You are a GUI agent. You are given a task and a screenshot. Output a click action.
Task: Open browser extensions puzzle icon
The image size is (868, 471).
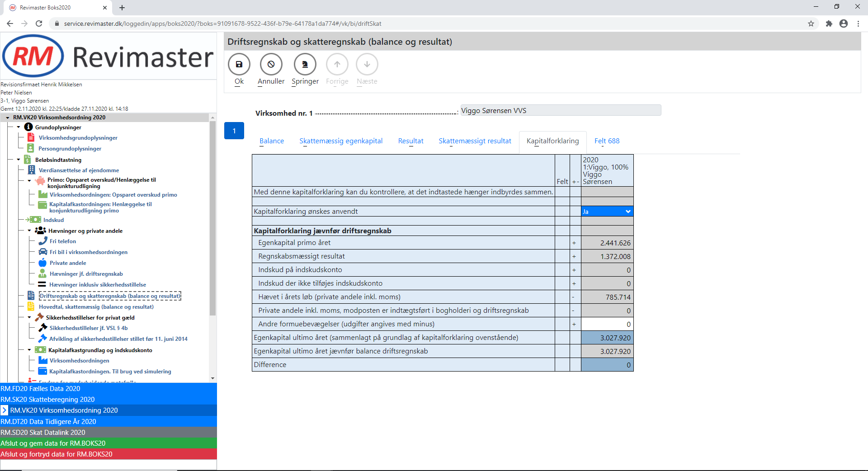(x=829, y=24)
